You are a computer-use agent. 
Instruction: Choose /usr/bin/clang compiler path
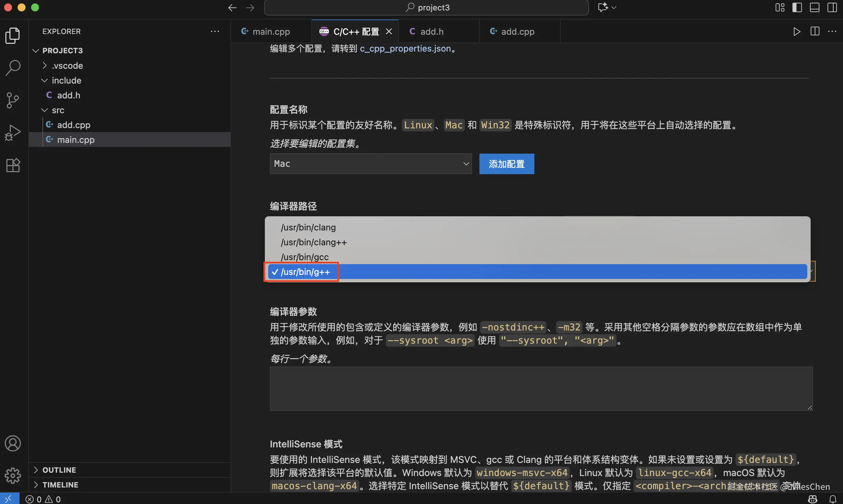pos(537,227)
